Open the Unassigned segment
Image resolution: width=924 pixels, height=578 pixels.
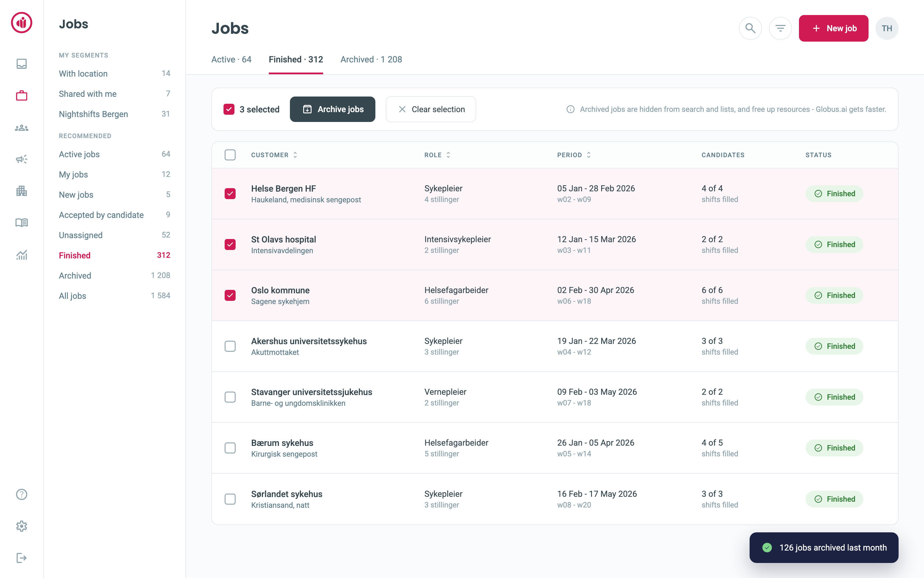click(x=114, y=235)
